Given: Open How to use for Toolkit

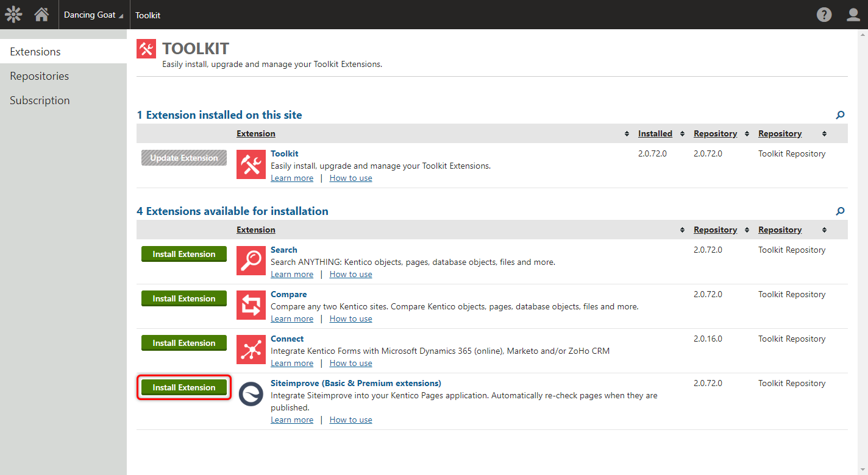Looking at the screenshot, I should 350,178.
